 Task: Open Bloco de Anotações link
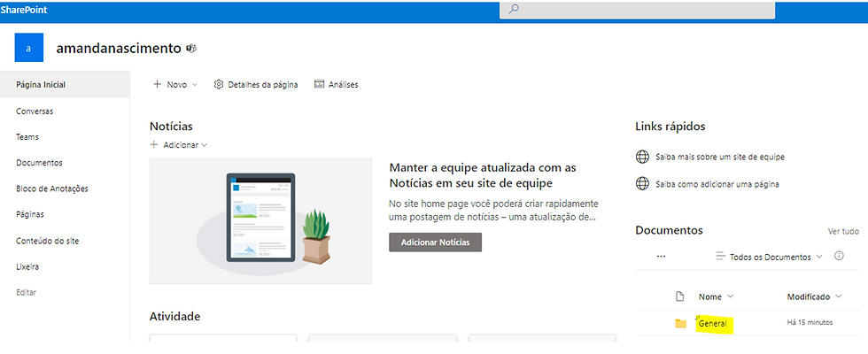[x=52, y=189]
